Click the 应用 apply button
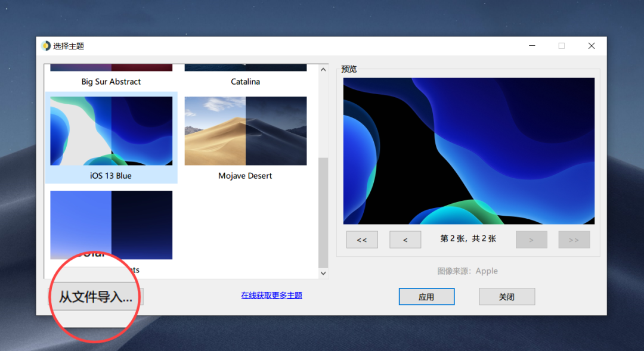 [x=426, y=296]
